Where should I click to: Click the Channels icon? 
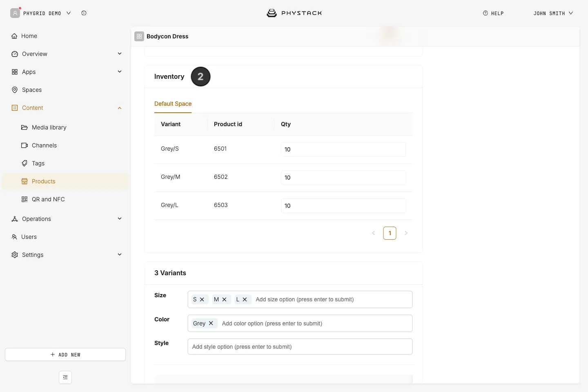24,145
